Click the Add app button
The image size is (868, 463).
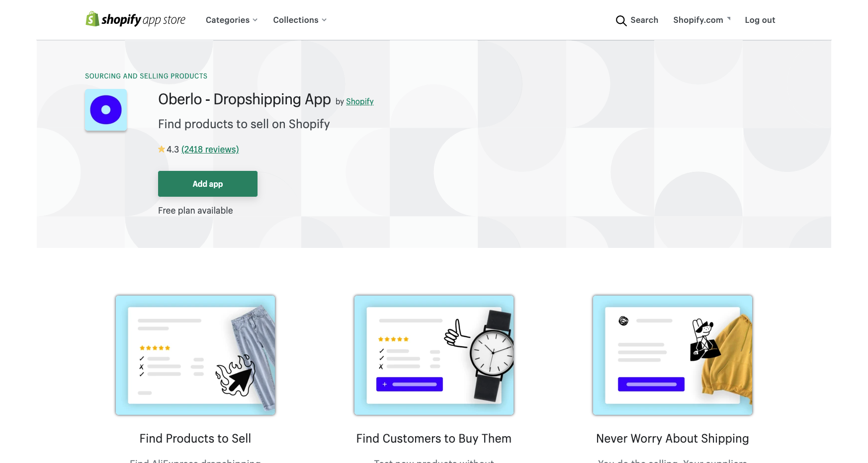pyautogui.click(x=208, y=184)
